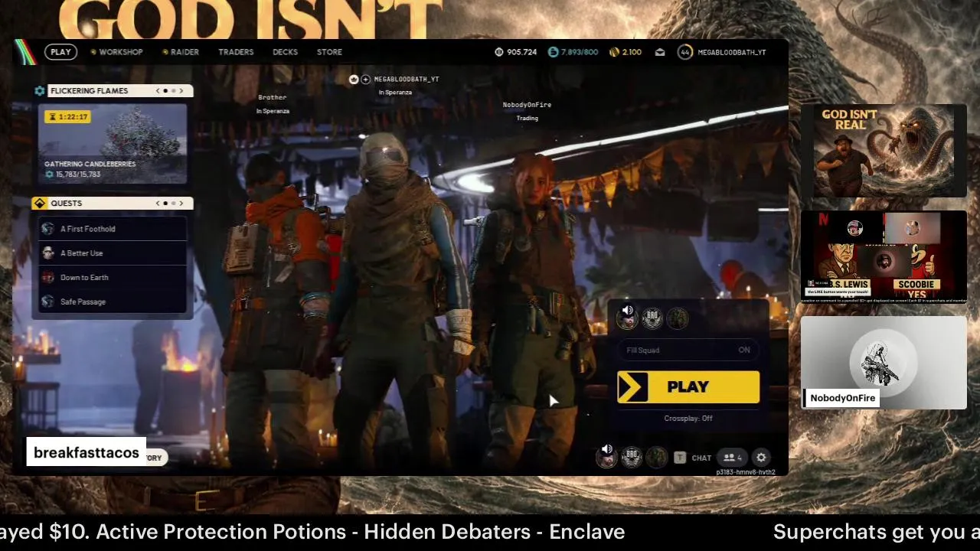Open the Safe Passage quest
The image size is (980, 551).
113,302
